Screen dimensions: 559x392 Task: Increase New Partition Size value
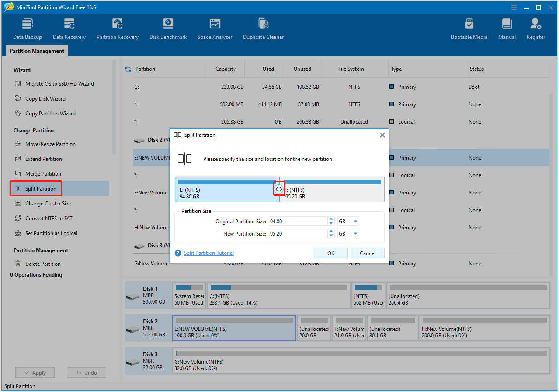pos(331,232)
